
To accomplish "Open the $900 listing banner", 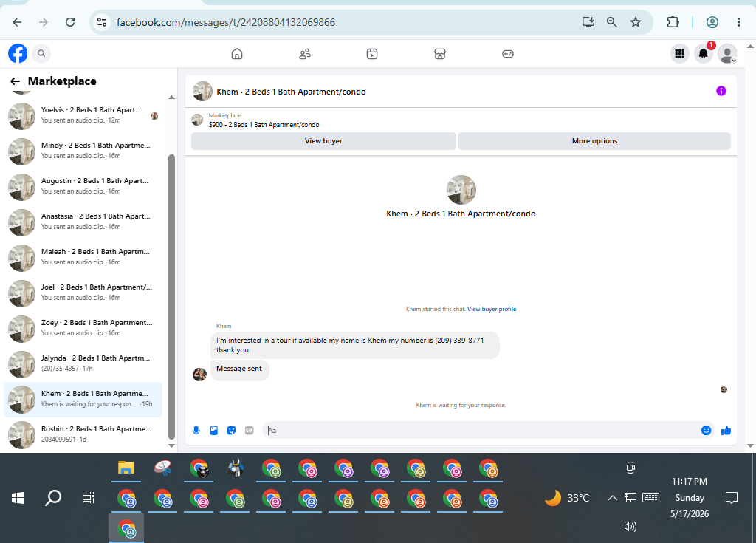I will pos(264,120).
